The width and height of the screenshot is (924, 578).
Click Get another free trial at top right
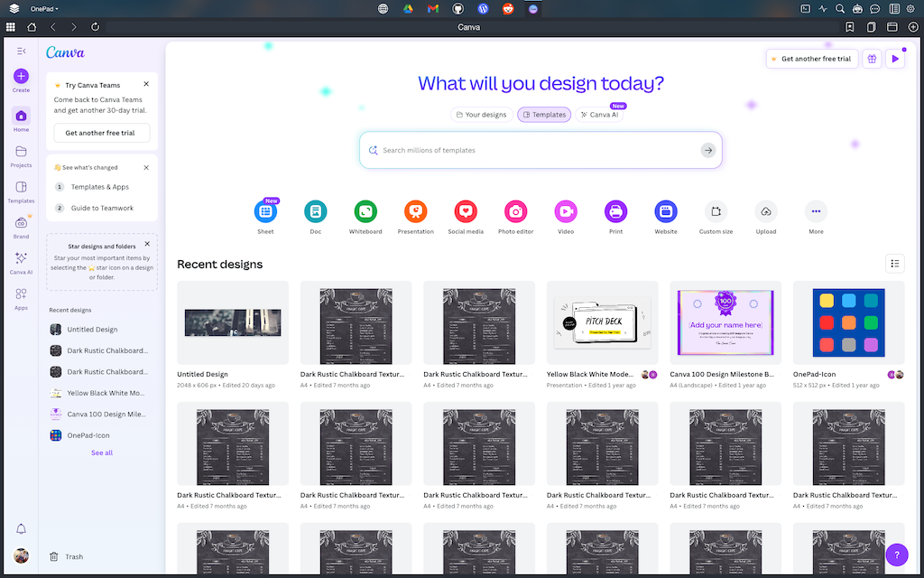[811, 59]
